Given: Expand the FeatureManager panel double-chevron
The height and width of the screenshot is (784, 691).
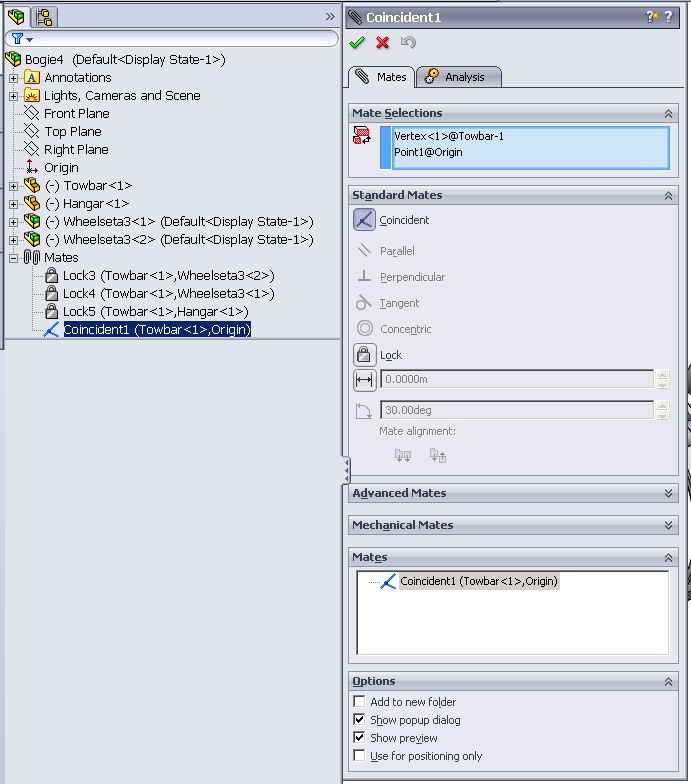Looking at the screenshot, I should click(330, 16).
